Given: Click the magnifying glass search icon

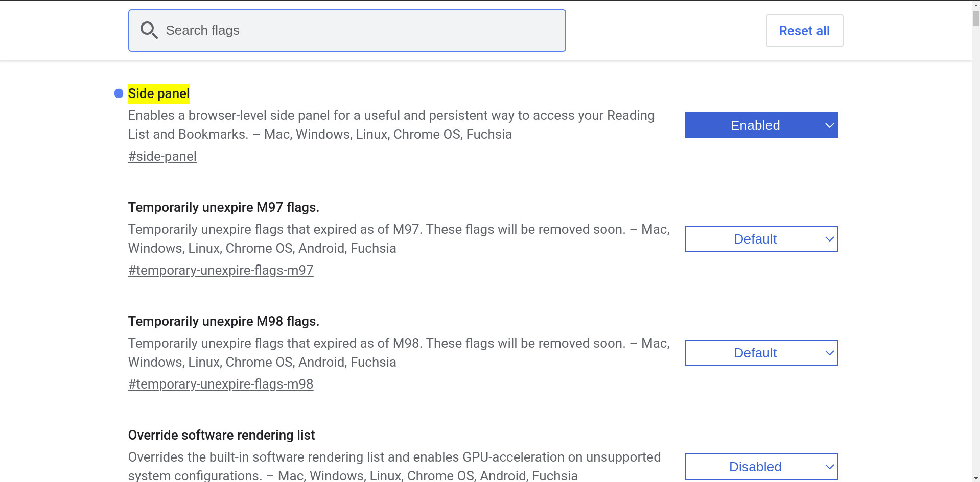Looking at the screenshot, I should pos(149,31).
